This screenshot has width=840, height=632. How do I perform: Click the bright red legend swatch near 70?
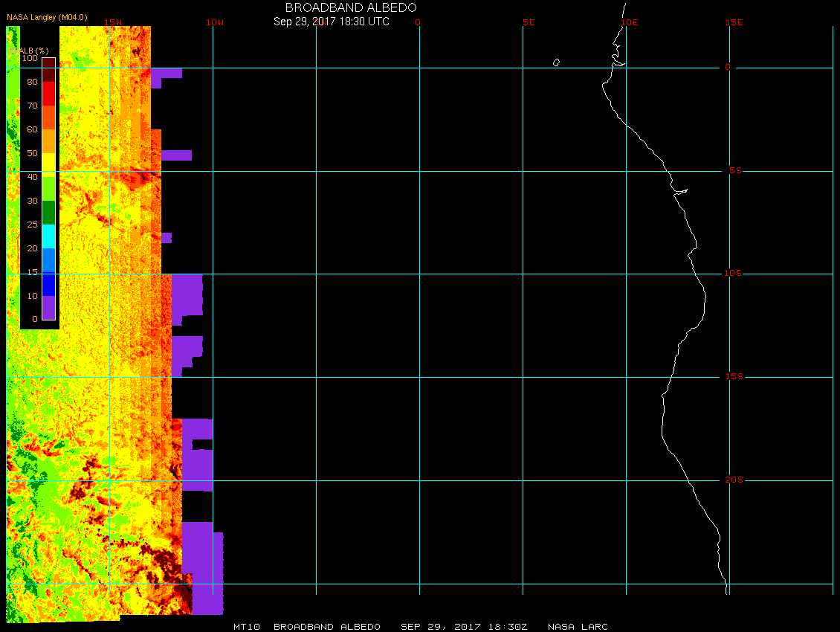(x=48, y=94)
